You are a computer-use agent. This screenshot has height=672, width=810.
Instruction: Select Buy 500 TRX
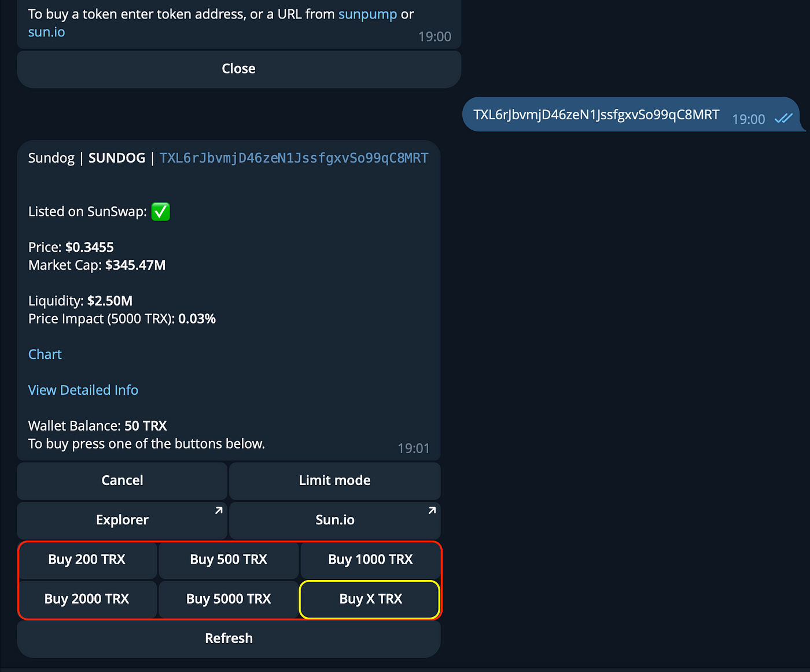pyautogui.click(x=229, y=560)
